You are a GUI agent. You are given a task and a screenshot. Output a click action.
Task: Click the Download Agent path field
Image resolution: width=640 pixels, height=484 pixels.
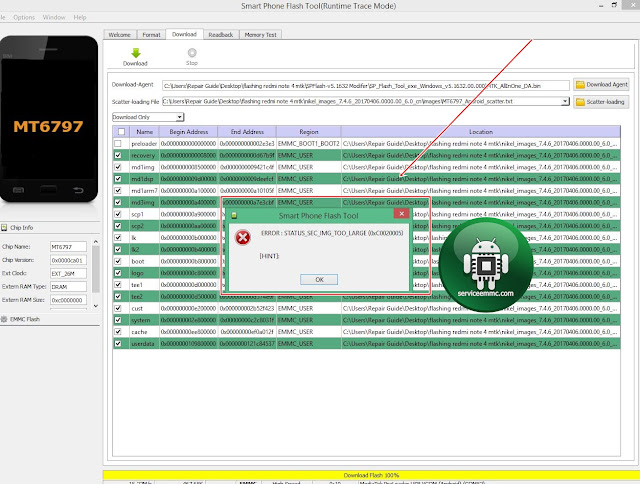(365, 86)
